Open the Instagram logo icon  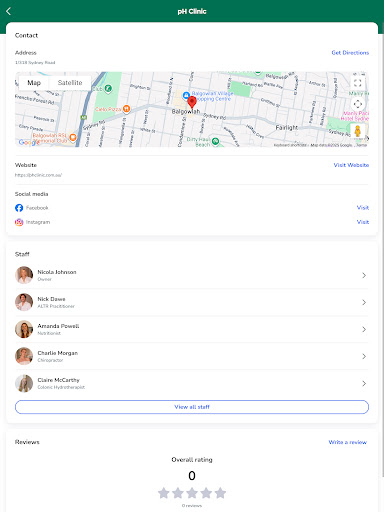click(x=19, y=222)
